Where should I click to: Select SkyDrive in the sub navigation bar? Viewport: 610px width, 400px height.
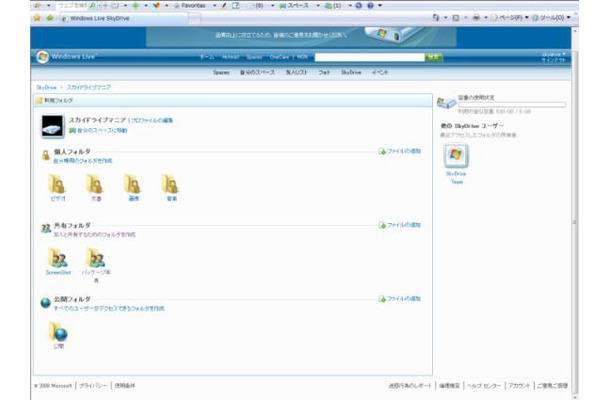(x=351, y=72)
